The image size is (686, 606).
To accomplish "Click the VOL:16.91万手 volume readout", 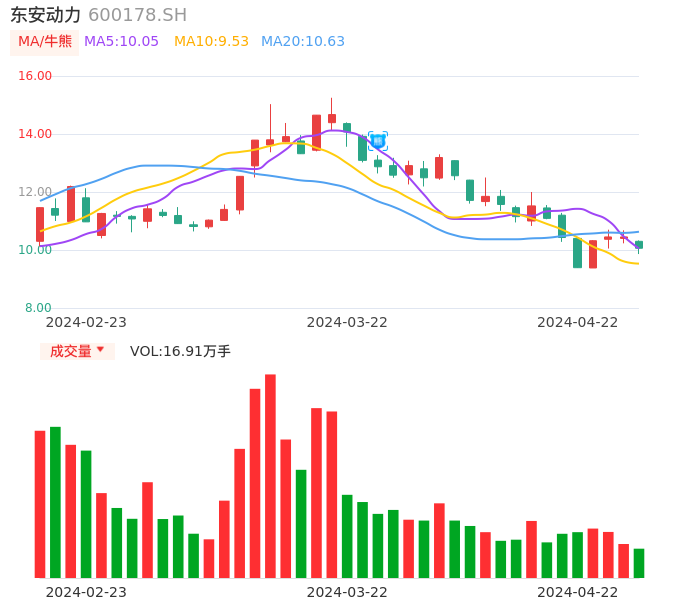I will coord(180,351).
